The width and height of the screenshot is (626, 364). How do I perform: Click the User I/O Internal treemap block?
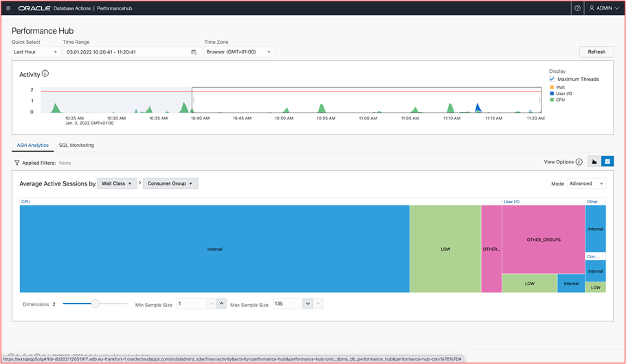[x=571, y=284]
